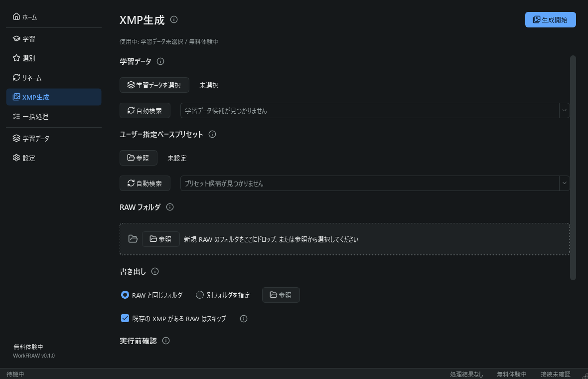Click the window resize grip in bottom corner
The image size is (588, 379).
584,375
